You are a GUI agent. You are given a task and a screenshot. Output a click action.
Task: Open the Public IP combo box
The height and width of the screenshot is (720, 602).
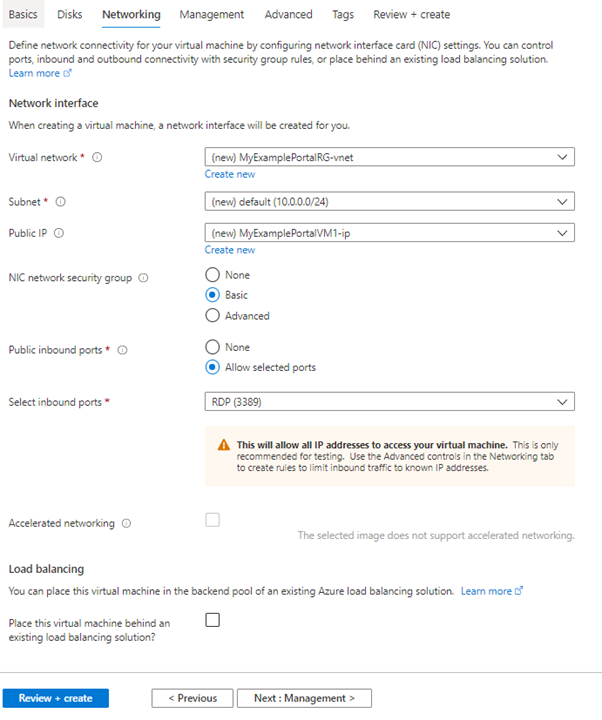tap(389, 233)
